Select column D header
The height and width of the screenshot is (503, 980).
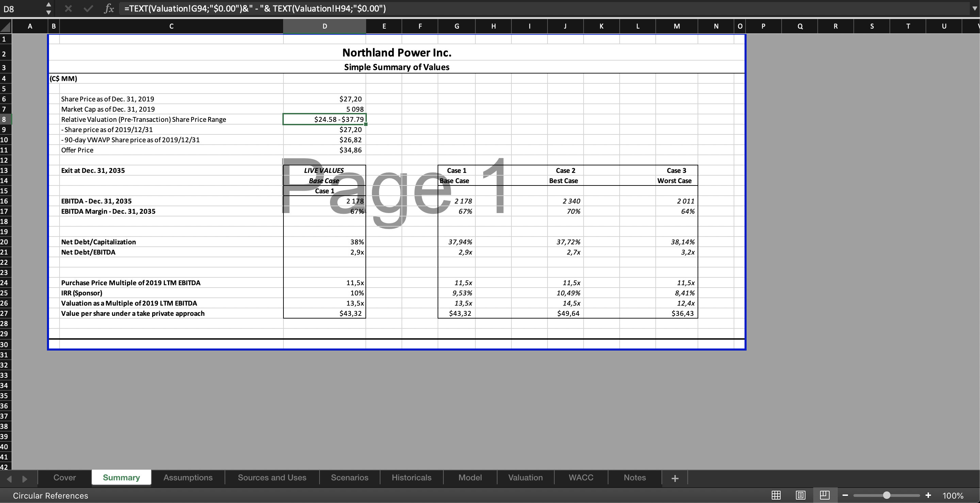[x=325, y=26]
